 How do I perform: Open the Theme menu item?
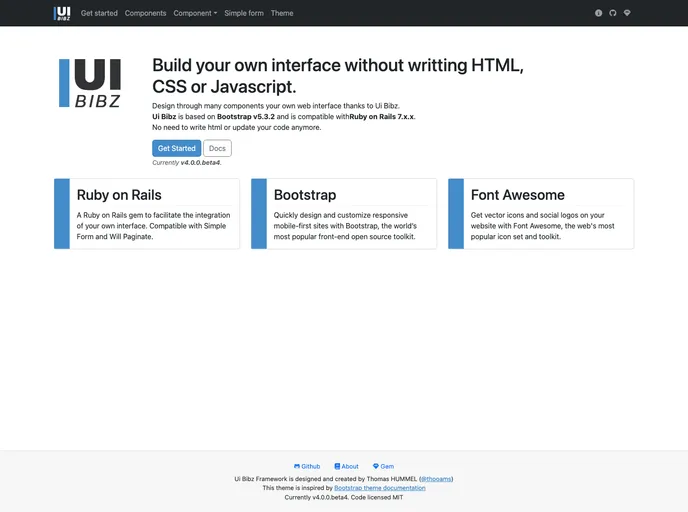pyautogui.click(x=282, y=13)
